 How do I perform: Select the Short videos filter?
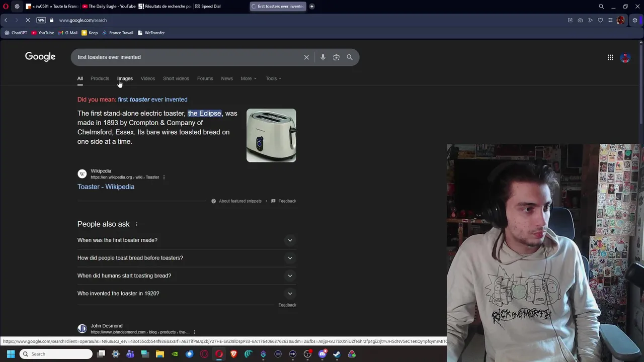coord(176,78)
